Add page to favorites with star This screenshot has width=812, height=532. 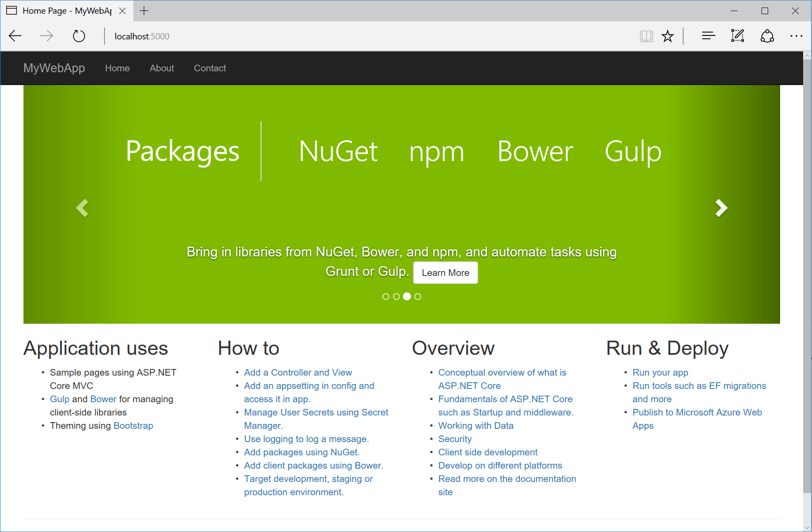coord(668,36)
